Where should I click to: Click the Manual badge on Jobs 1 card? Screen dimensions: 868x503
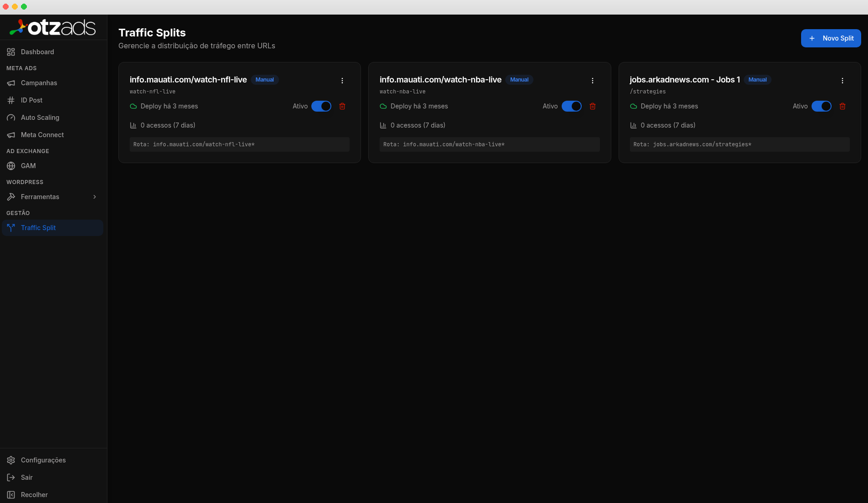point(757,80)
